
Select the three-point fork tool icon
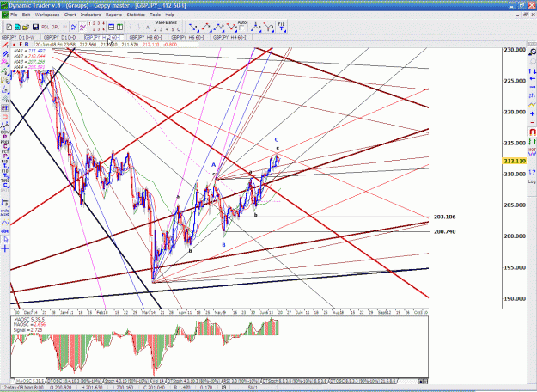[x=256, y=27]
